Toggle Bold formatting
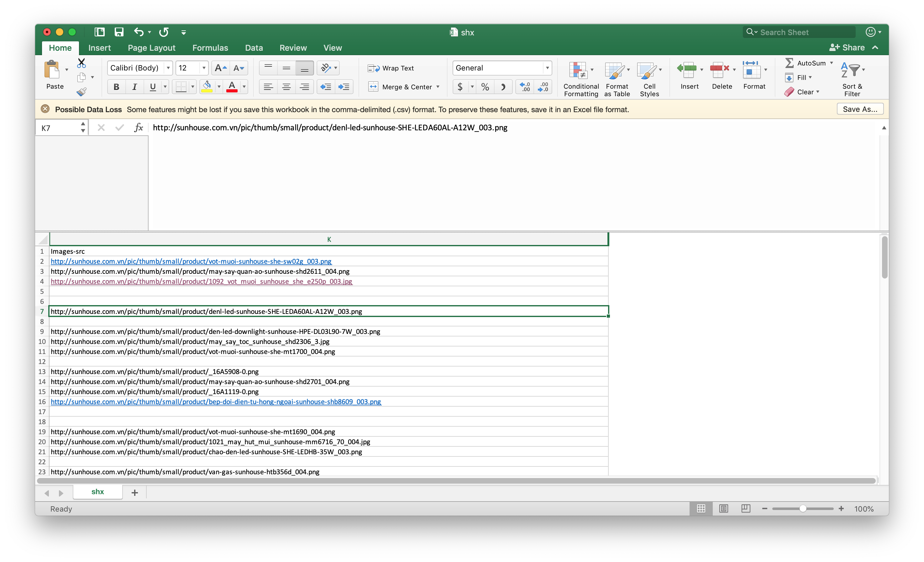This screenshot has height=562, width=924. (116, 87)
